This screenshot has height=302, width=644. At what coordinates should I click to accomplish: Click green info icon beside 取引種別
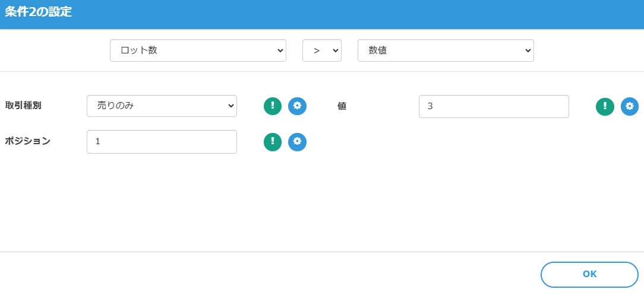pyautogui.click(x=273, y=106)
